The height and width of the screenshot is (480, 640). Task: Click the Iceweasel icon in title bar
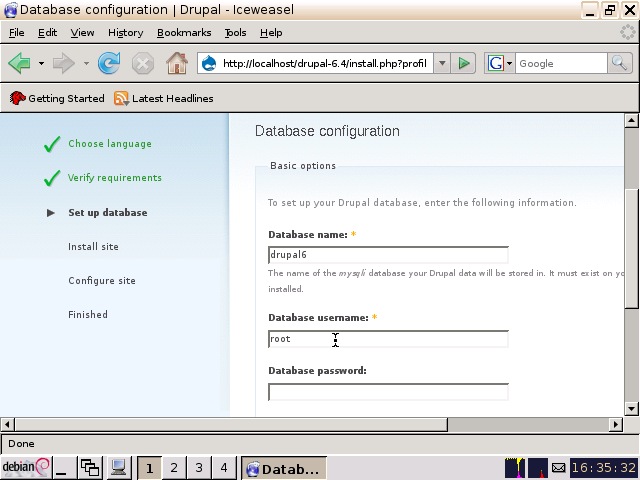click(x=10, y=10)
